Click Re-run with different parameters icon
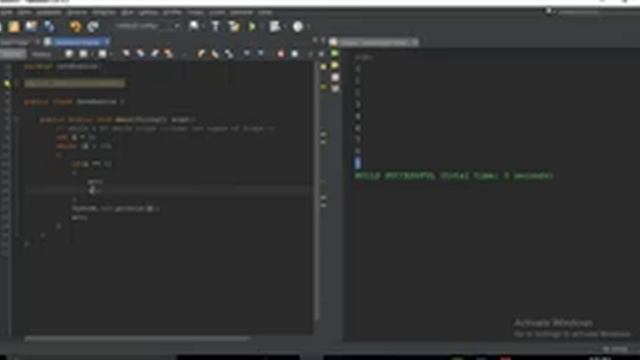640x360 pixels. pos(335,66)
